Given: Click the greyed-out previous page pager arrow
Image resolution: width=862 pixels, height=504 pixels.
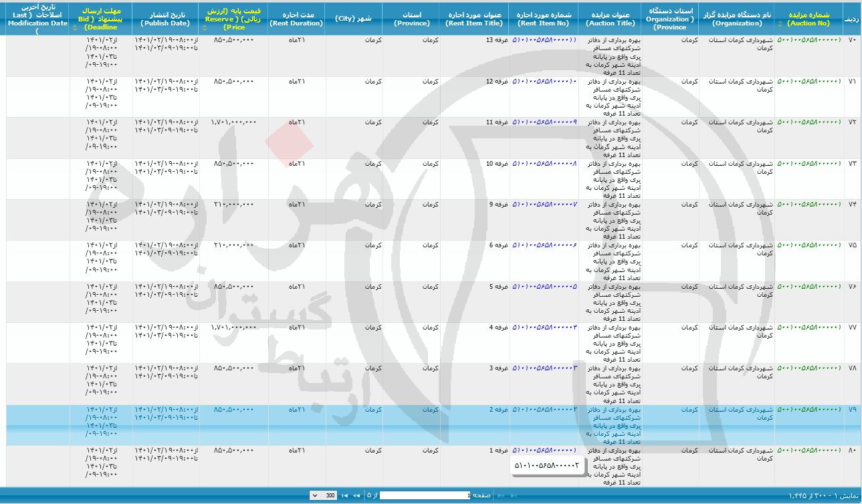Looking at the screenshot, I should [501, 495].
